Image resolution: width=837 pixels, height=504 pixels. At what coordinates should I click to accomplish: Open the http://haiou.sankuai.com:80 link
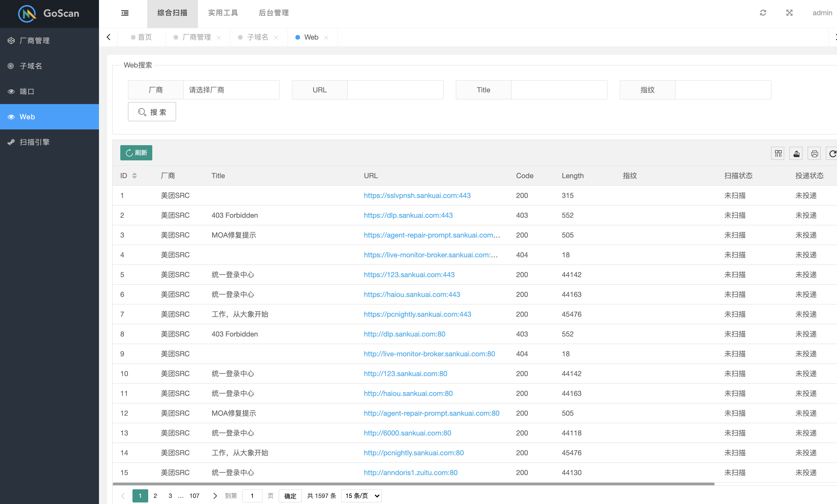point(408,393)
